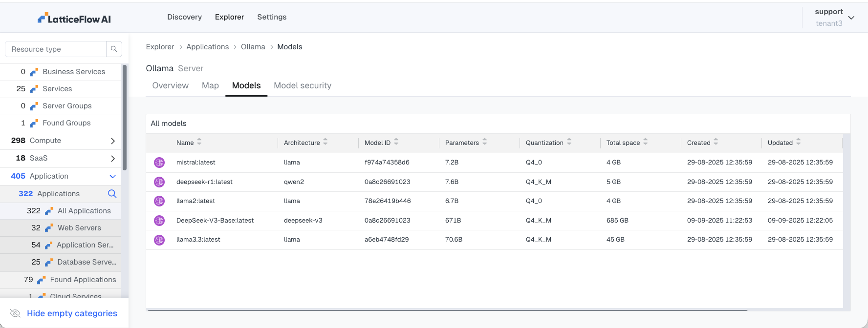Viewport: 868px width, 328px height.
Task: Click the 78e26419b446 model ID cell
Action: (x=388, y=201)
